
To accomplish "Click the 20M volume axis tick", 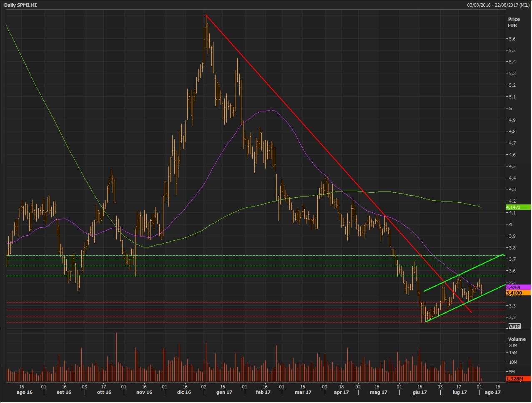I will click(x=513, y=345).
